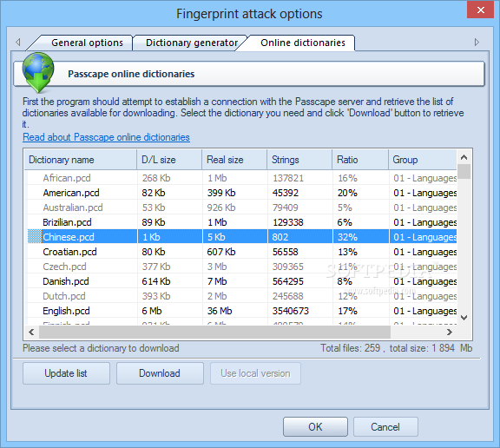Sort by Group column header
This screenshot has height=448, width=500.
423,160
